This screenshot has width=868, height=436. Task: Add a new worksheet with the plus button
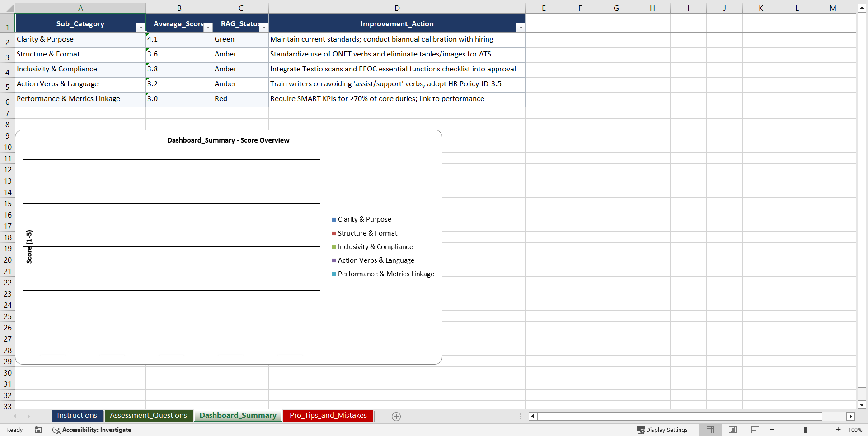coord(396,417)
